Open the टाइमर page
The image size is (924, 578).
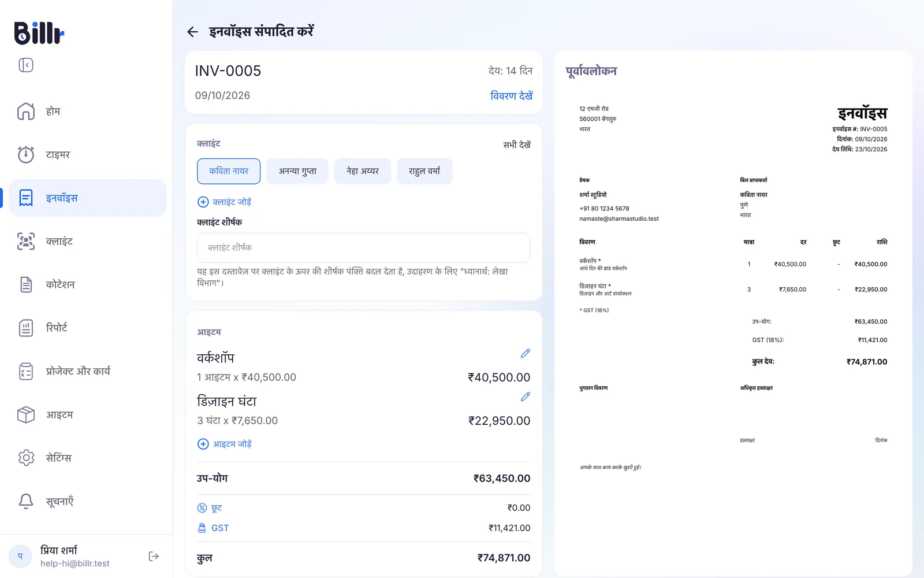(x=88, y=154)
